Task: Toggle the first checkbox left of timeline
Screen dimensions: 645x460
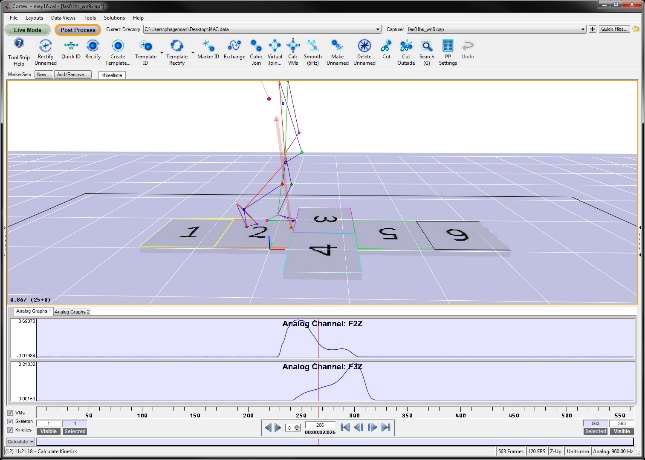Action: pos(10,412)
